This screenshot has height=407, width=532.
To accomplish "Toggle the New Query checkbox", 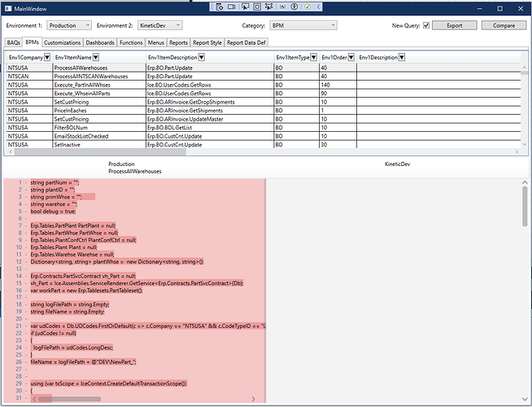I will tap(426, 25).
